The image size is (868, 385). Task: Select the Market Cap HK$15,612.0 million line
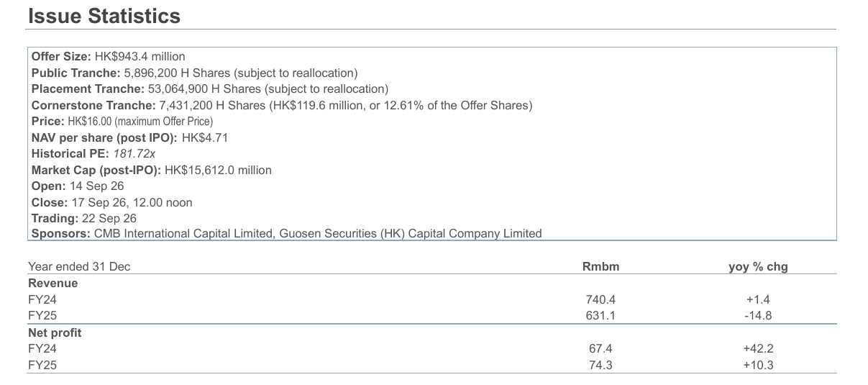pyautogui.click(x=152, y=171)
